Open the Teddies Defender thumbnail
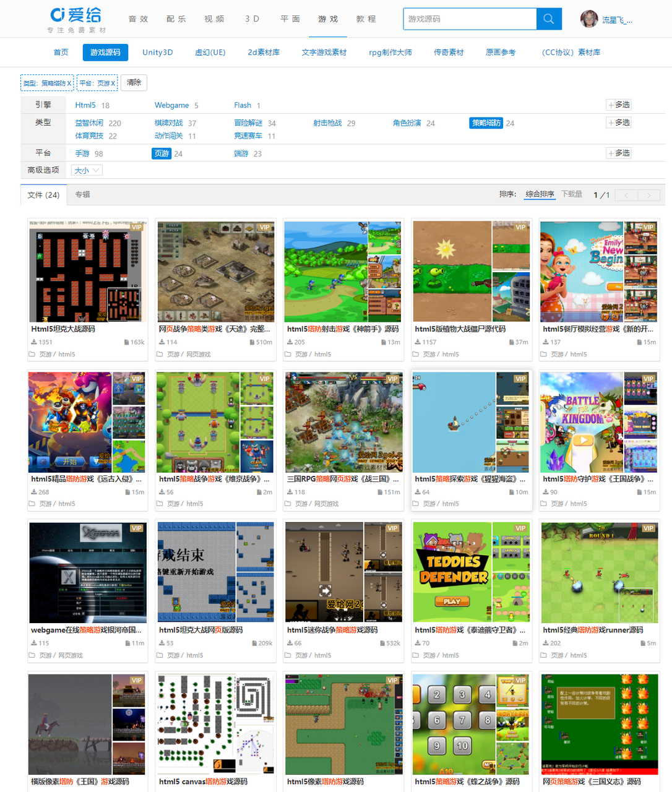Image resolution: width=672 pixels, height=792 pixels. click(x=452, y=572)
